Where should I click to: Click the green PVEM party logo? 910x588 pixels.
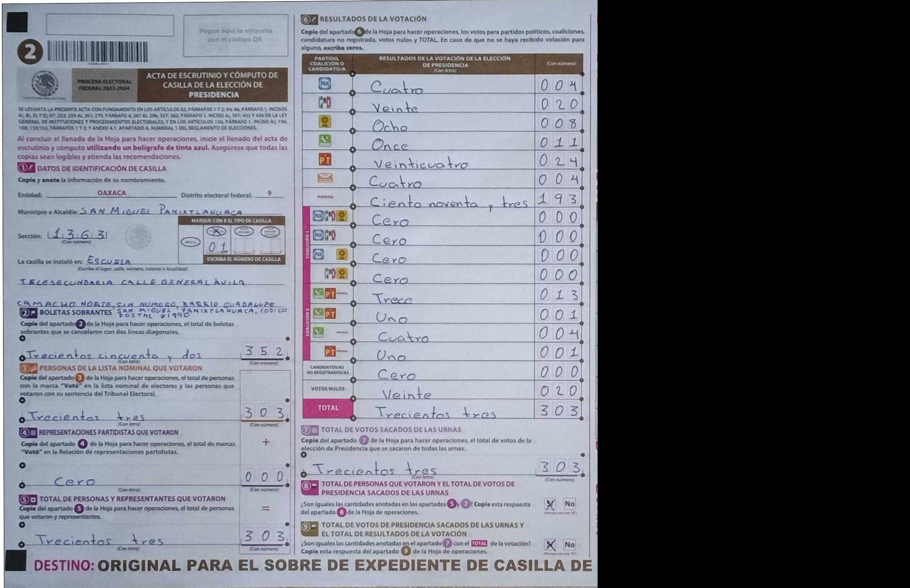pyautogui.click(x=325, y=141)
